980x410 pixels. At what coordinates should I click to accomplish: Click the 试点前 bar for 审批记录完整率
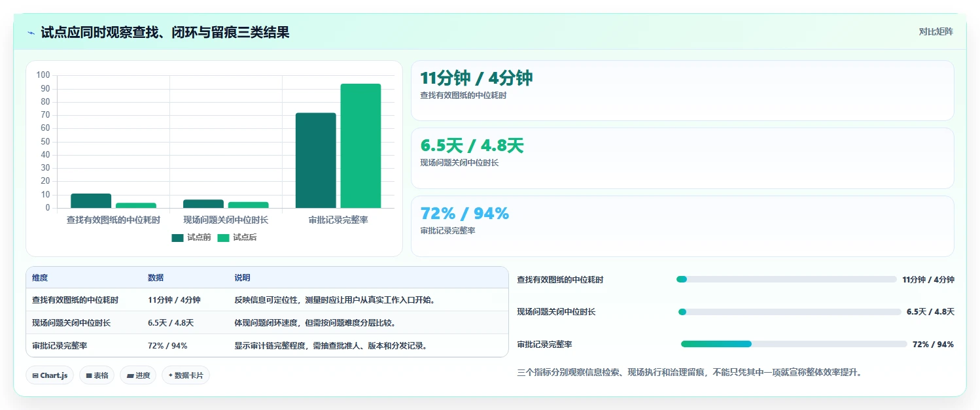coord(316,161)
